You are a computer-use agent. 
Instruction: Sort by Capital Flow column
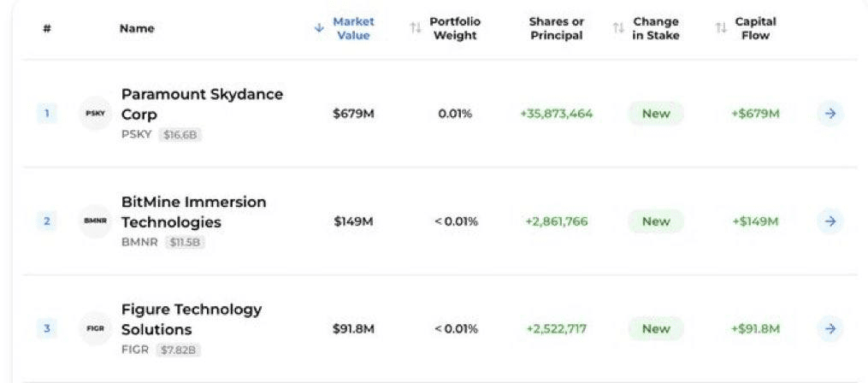tap(755, 28)
